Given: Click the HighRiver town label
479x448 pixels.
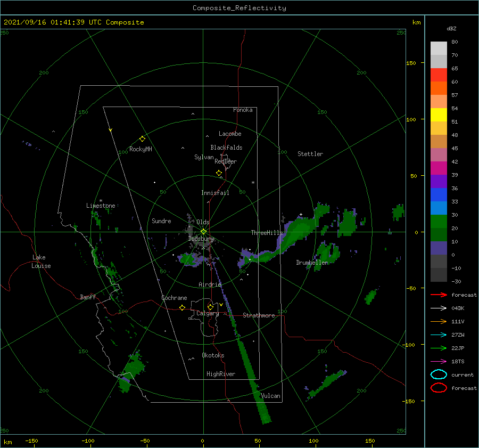Looking at the screenshot, I should coord(221,374).
